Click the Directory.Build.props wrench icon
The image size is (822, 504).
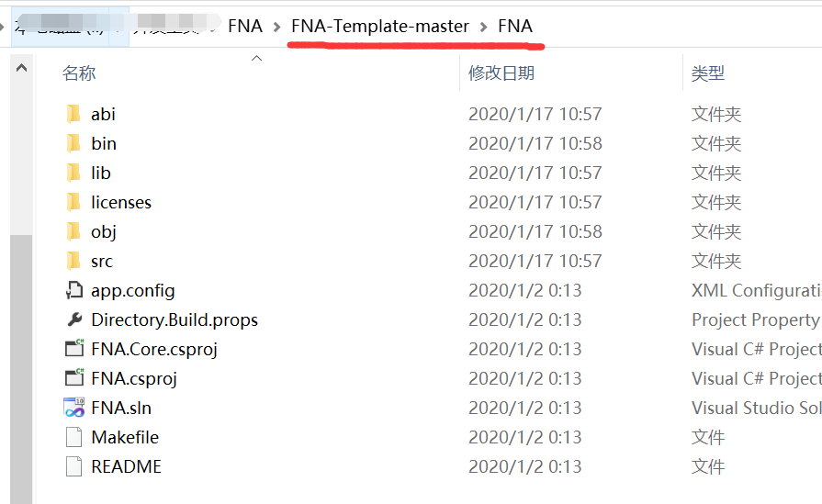tap(74, 319)
